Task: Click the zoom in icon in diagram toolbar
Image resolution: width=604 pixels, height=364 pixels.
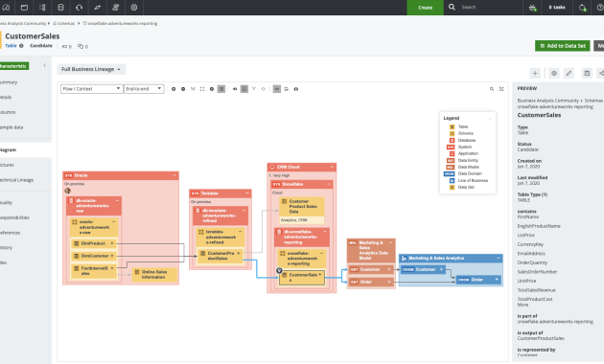Action: point(174,89)
